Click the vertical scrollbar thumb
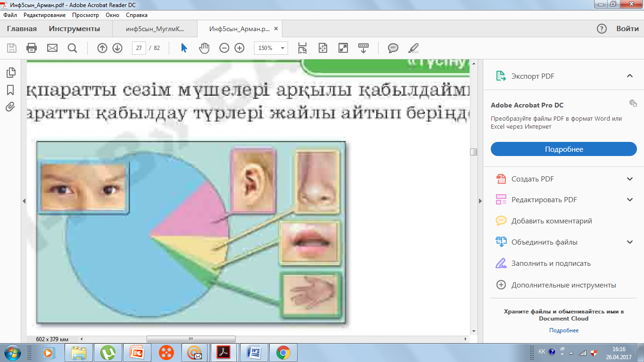Screen dimensions: 644x362 [x=473, y=152]
